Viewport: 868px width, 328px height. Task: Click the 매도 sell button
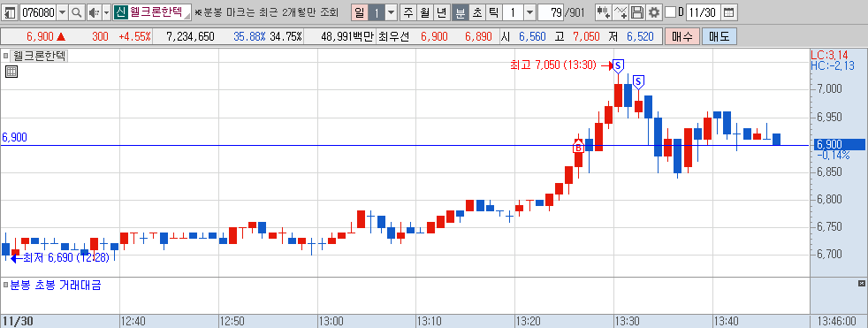(720, 36)
